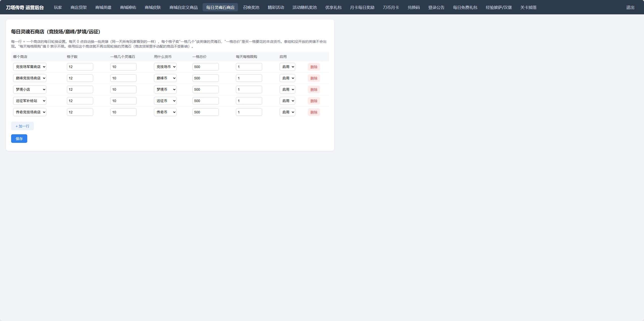Open the 传奇币 currency dropdown

[165, 112]
